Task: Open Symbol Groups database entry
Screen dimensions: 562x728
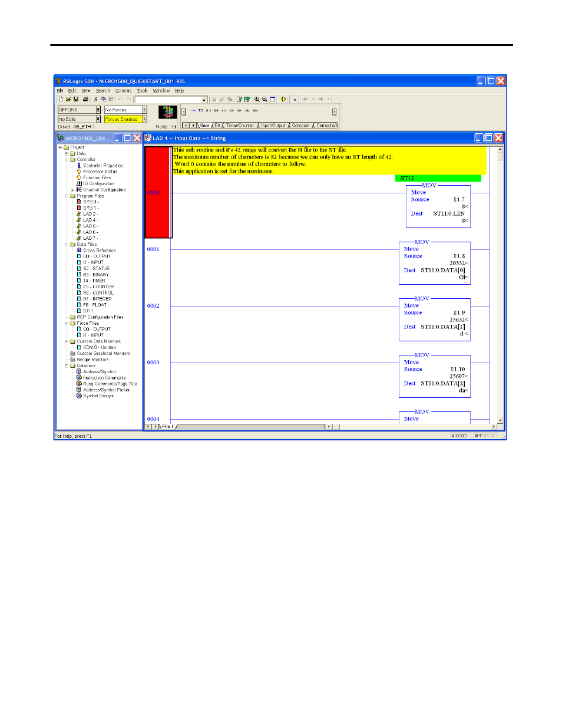Action: click(98, 396)
